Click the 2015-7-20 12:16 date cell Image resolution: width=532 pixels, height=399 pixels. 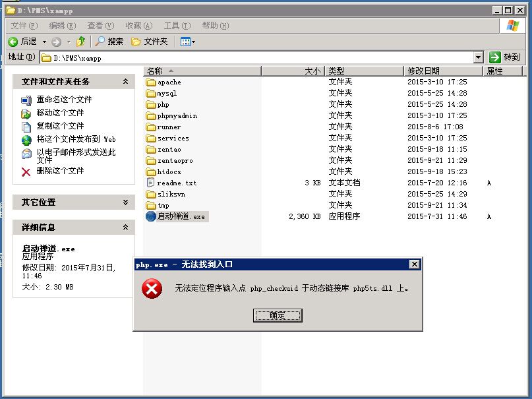click(x=437, y=183)
